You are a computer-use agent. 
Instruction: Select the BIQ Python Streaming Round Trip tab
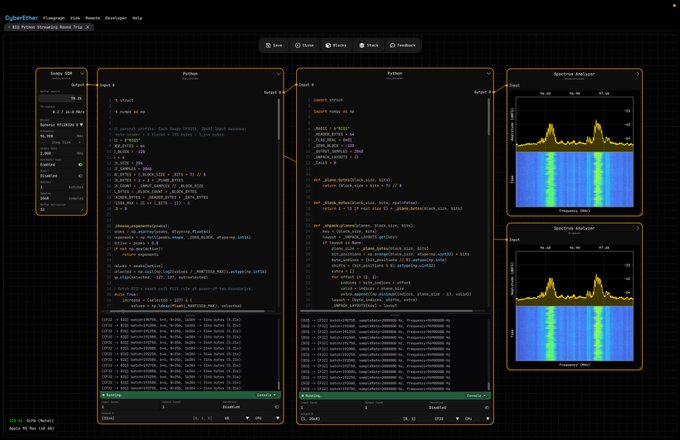tap(47, 27)
